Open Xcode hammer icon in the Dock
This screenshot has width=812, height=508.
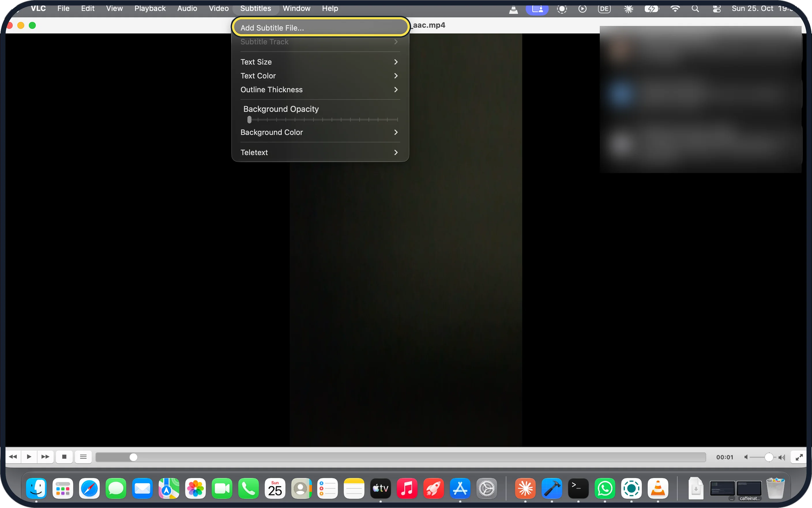pos(552,488)
